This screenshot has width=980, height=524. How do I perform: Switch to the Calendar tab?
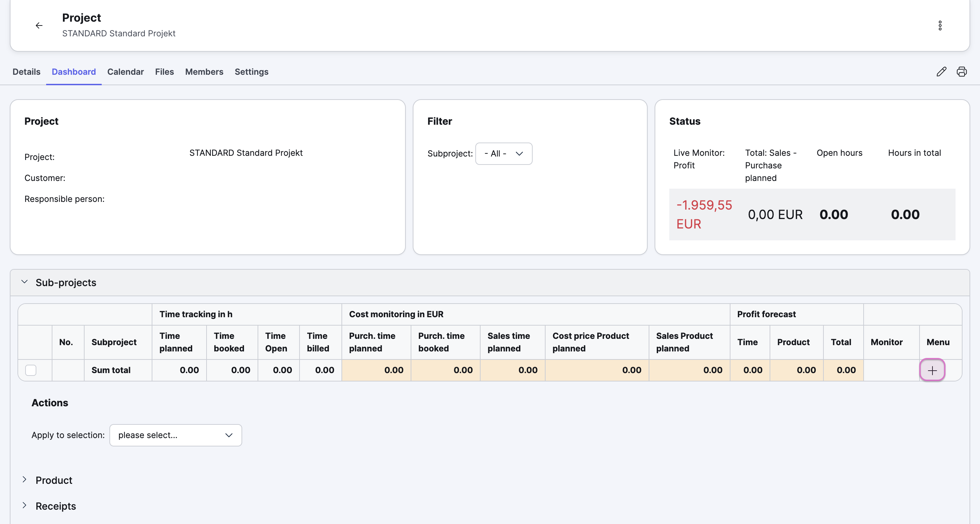pos(125,72)
